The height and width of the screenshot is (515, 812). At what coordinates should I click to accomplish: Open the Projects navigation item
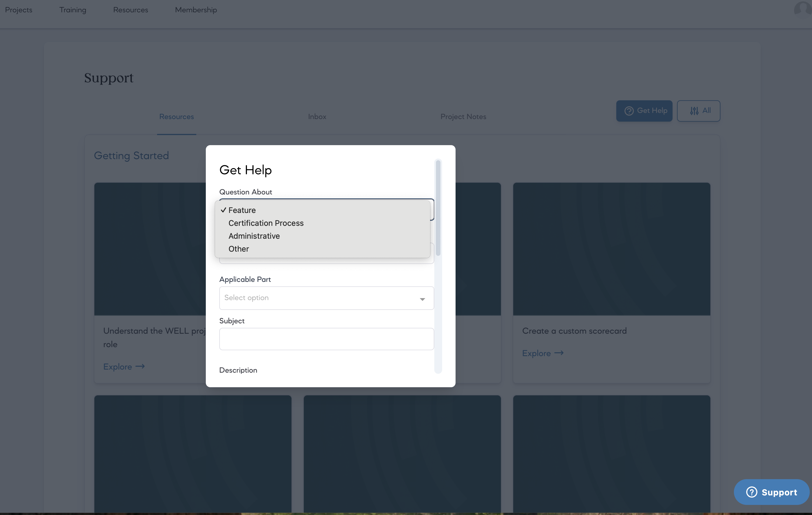tap(18, 10)
